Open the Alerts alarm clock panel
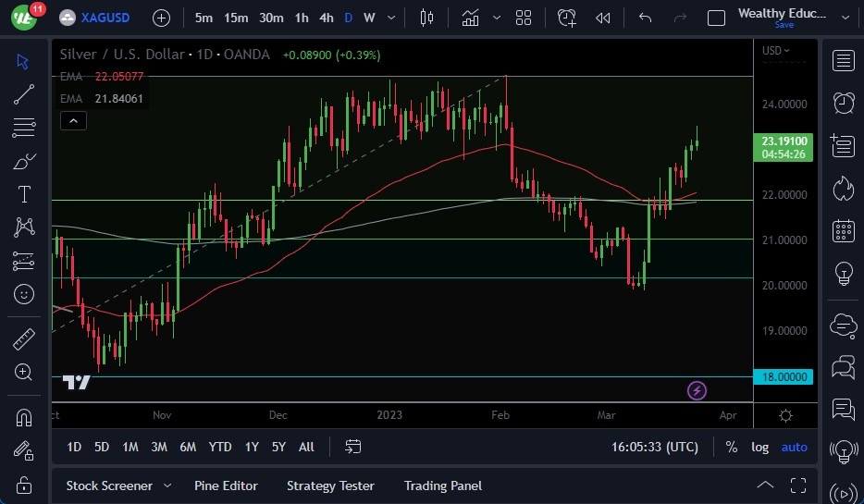 coord(843,103)
